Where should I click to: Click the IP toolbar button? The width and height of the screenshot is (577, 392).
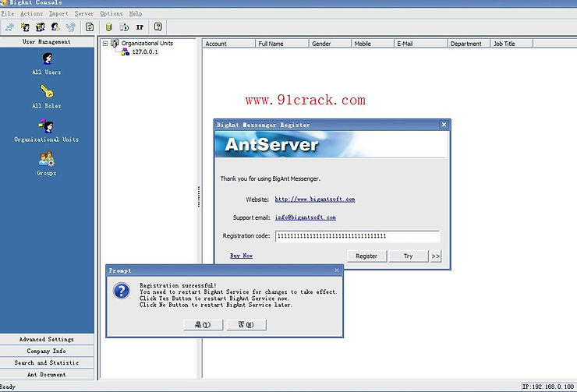click(140, 26)
